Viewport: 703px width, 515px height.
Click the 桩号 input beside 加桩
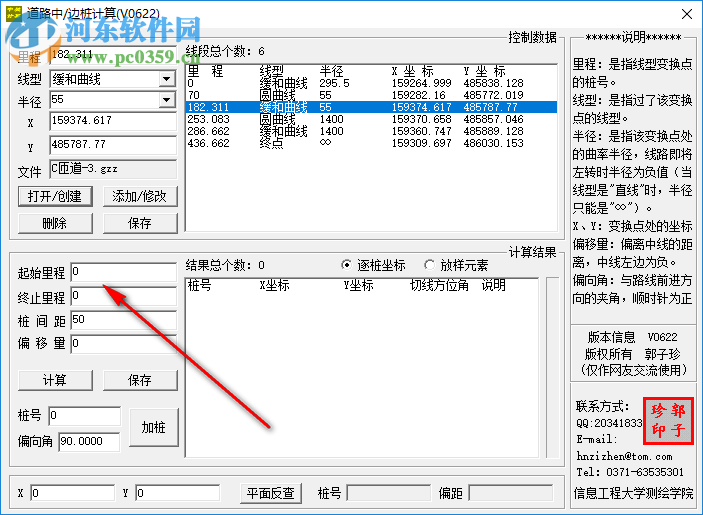coord(85,416)
